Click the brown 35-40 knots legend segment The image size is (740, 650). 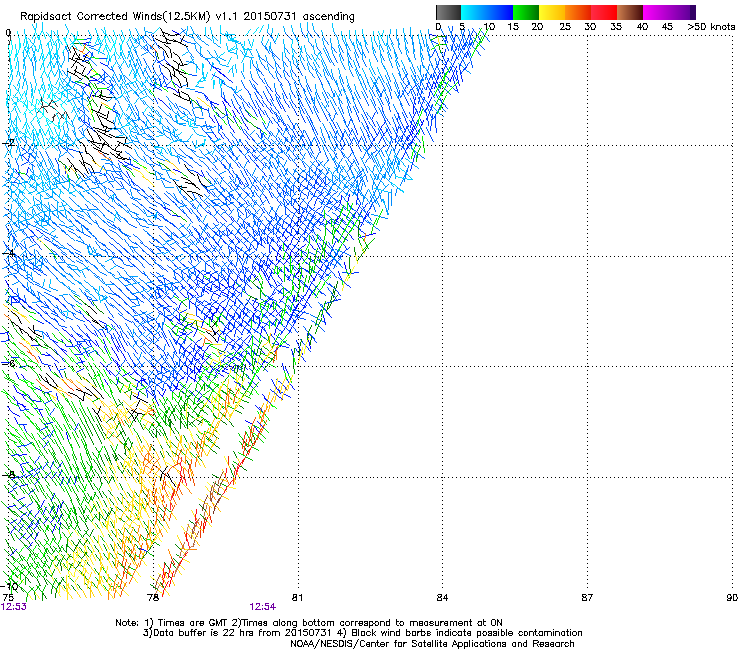(x=630, y=12)
